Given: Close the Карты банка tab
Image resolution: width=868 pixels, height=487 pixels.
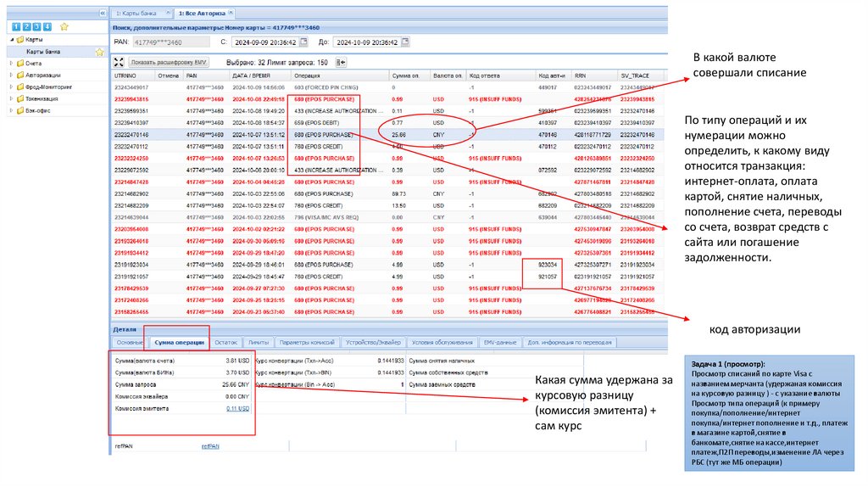Looking at the screenshot, I should click(x=168, y=13).
